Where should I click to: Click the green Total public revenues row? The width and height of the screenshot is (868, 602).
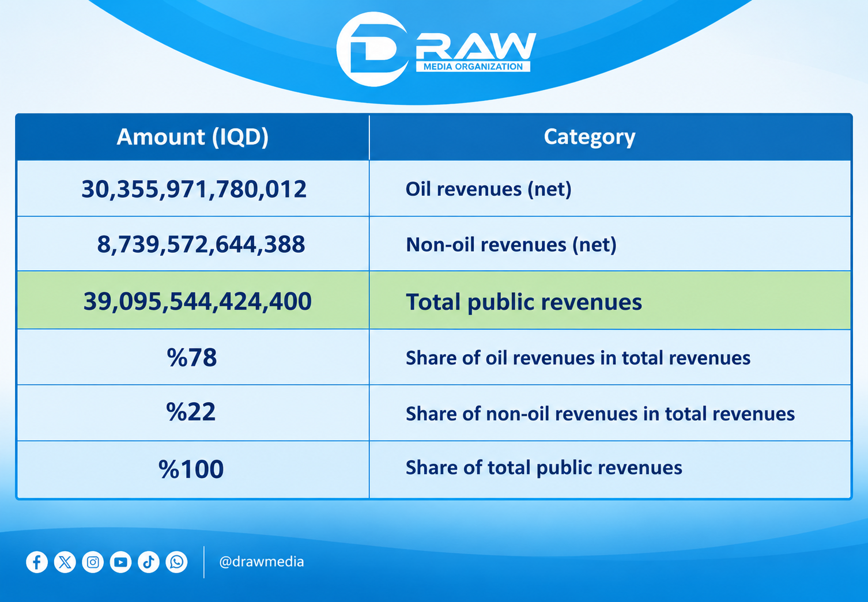pyautogui.click(x=434, y=301)
